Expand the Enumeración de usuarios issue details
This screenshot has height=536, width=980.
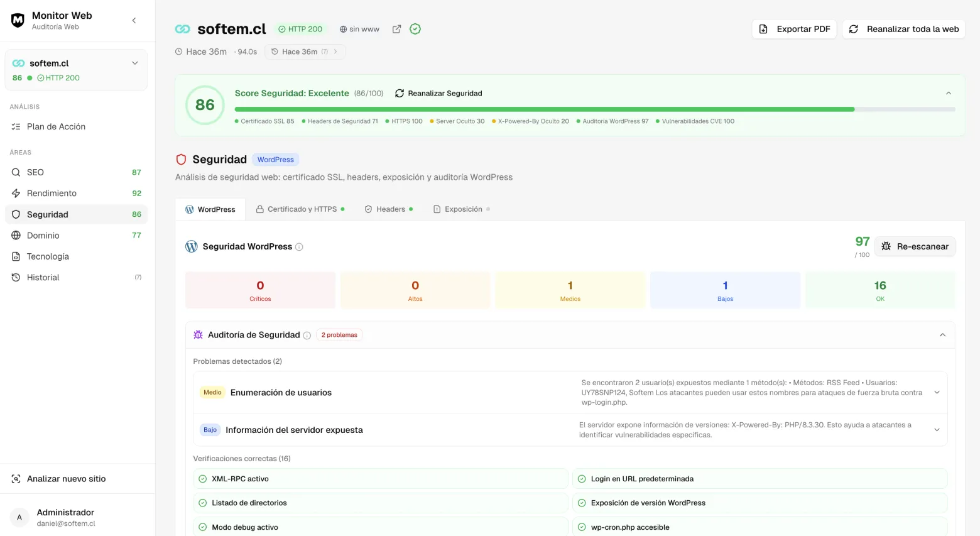[x=937, y=392]
